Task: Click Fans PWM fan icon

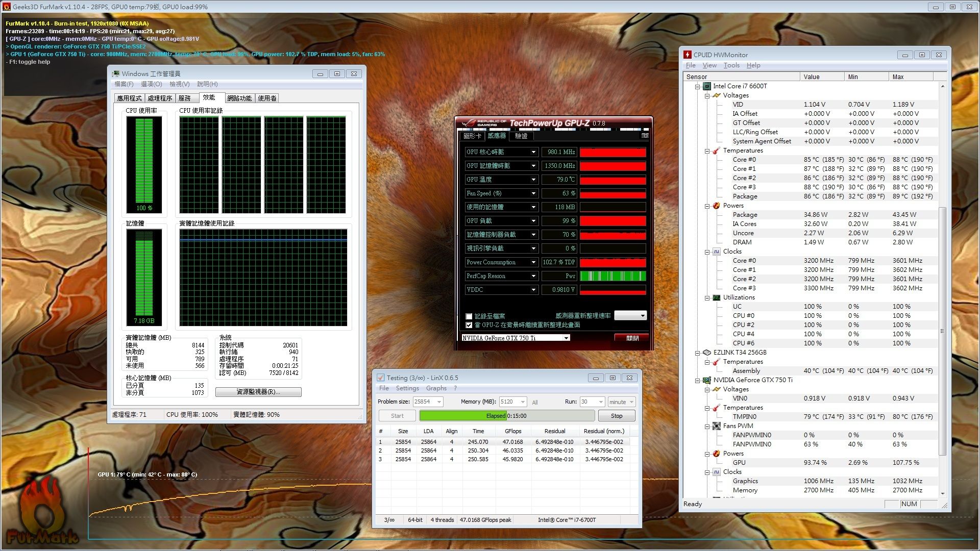Action: coord(717,426)
